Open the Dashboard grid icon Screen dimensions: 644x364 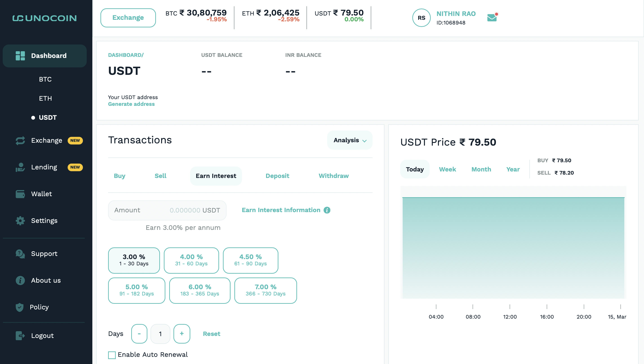20,56
